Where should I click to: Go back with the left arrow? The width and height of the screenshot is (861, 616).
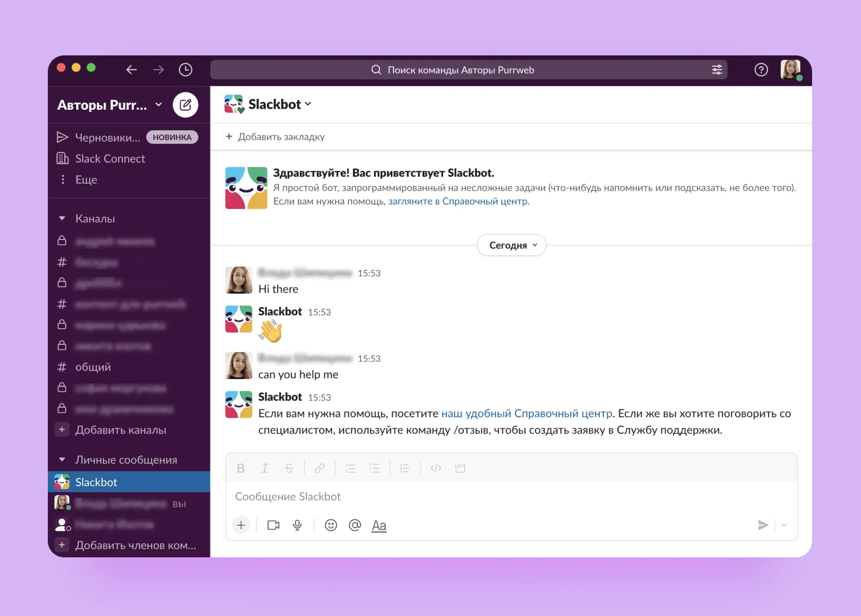click(x=132, y=70)
